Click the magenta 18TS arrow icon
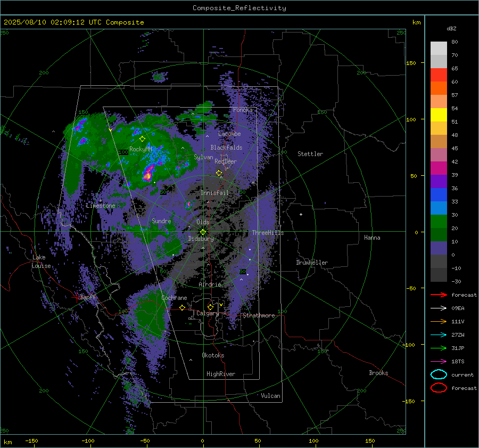Image resolution: width=479 pixels, height=448 pixels. (x=439, y=362)
